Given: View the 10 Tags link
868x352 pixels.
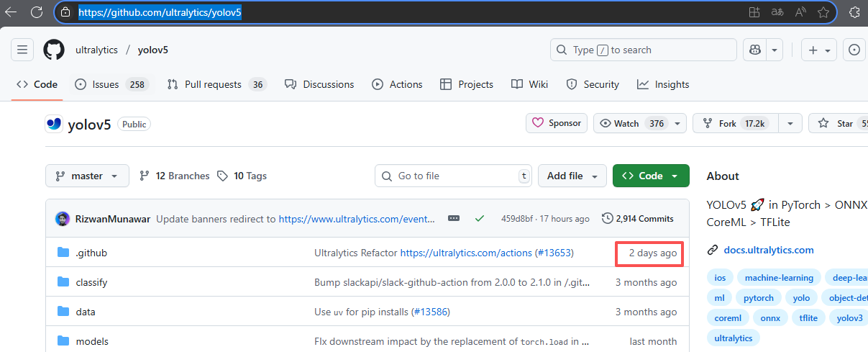Looking at the screenshot, I should (242, 176).
